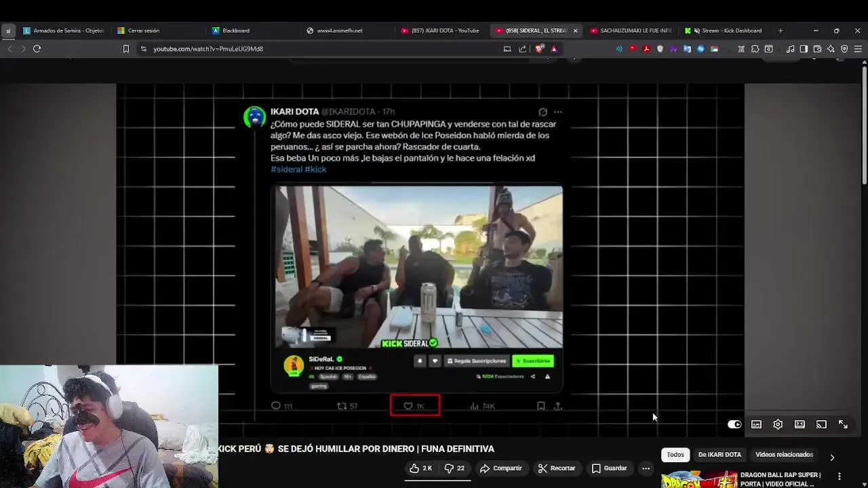The width and height of the screenshot is (868, 488).
Task: Like the video with 2 K likes
Action: (x=421, y=468)
